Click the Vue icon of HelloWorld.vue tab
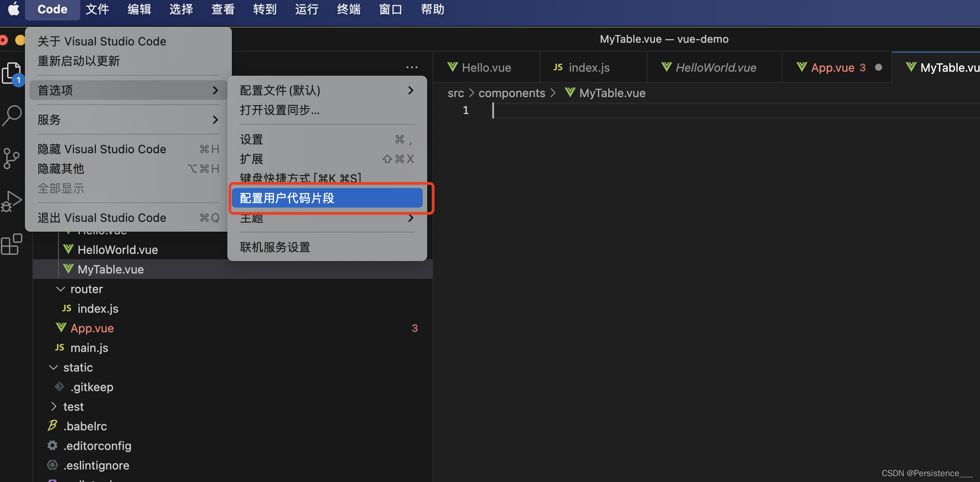The width and height of the screenshot is (980, 482). point(667,67)
